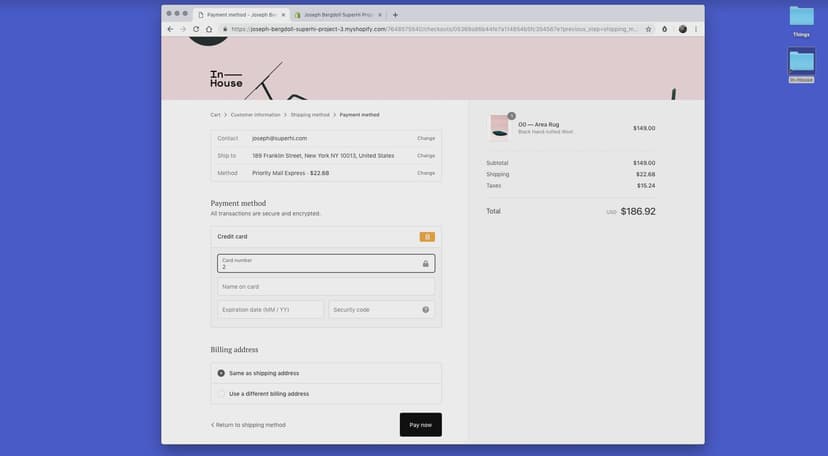Click the browser back arrow

coord(171,29)
